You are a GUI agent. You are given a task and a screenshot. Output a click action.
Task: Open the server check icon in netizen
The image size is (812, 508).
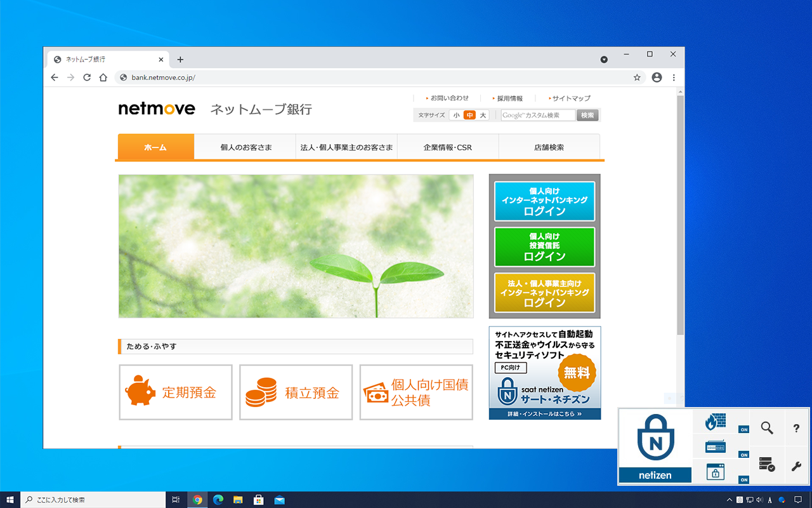pyautogui.click(x=767, y=465)
